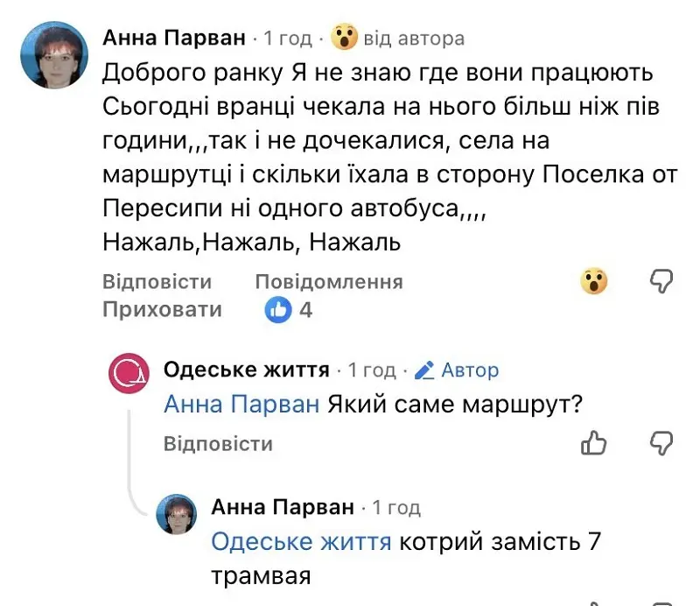Open the Одеське життя page logo avatar

coord(130,371)
